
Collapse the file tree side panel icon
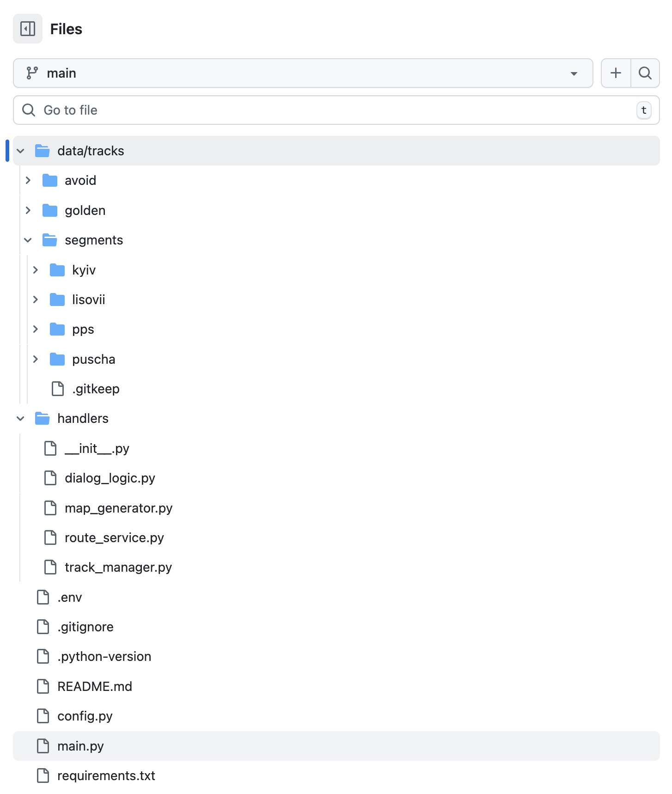tap(28, 29)
